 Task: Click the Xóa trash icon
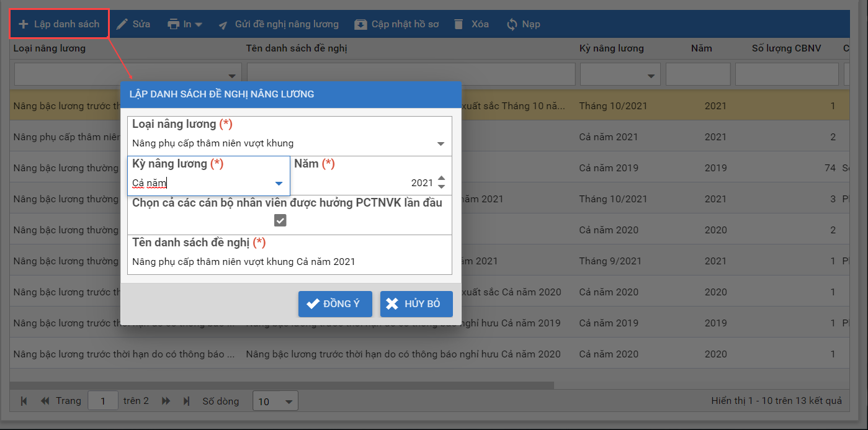click(x=459, y=24)
